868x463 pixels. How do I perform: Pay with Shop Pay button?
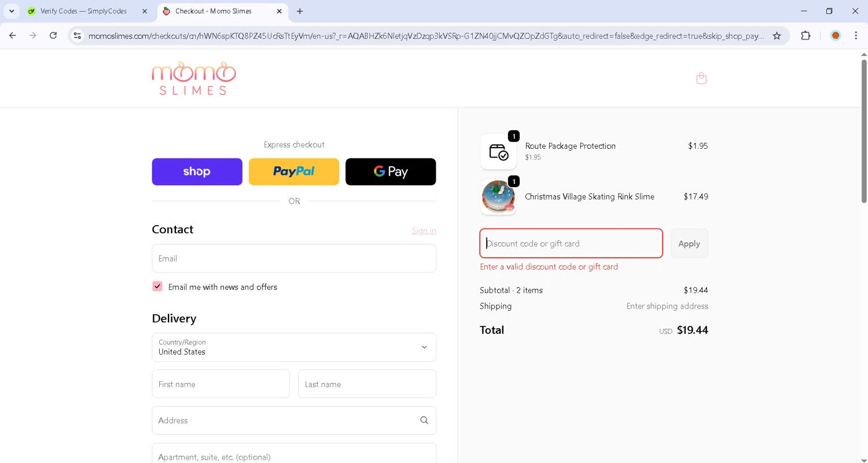point(197,172)
